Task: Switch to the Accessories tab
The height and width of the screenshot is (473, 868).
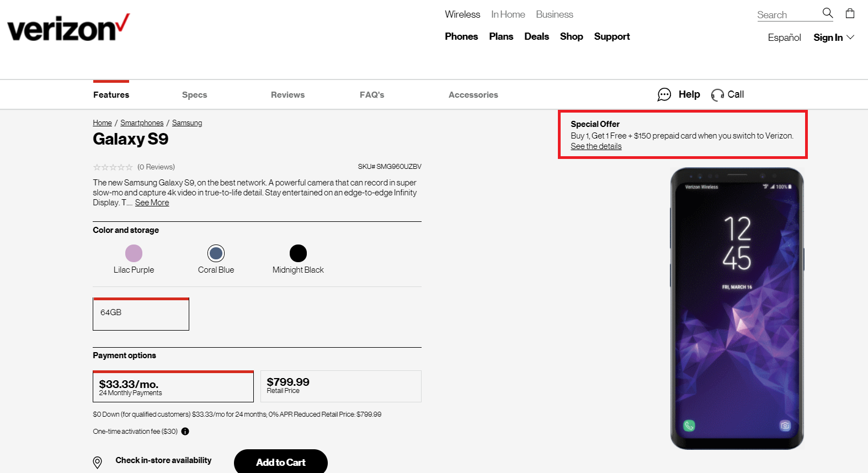Action: pyautogui.click(x=473, y=95)
